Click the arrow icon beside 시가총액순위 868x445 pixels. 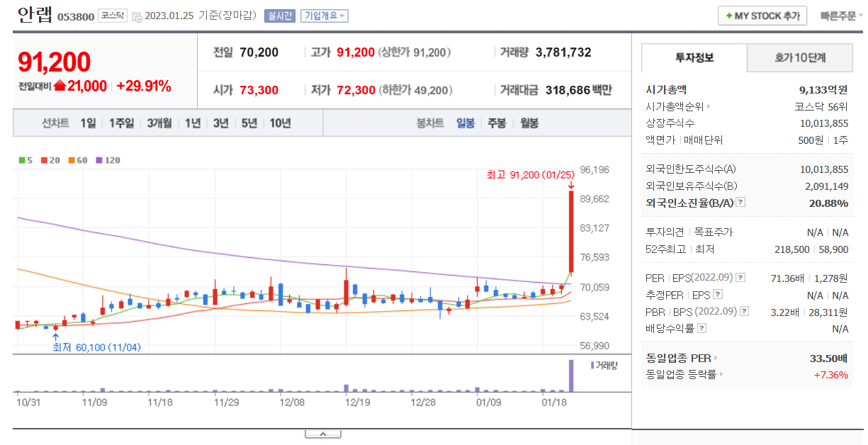click(x=708, y=107)
